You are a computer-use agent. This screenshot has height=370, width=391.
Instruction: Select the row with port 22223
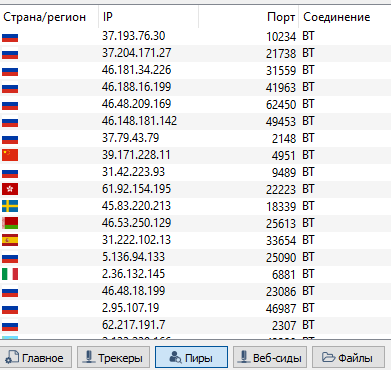[195, 189]
